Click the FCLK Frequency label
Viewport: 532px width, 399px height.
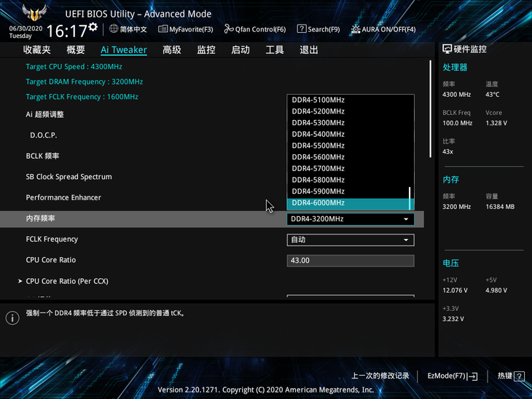[52, 240]
